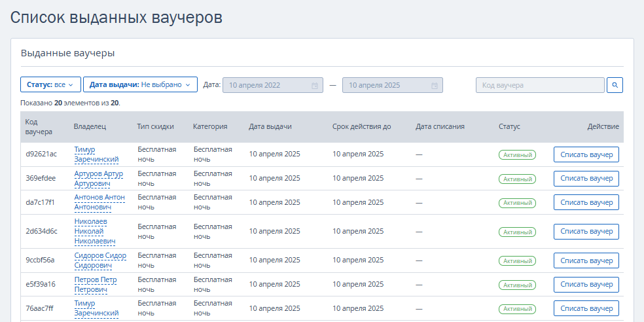
Task: Open owner Артуров Артур Артурович
Action: coord(99,178)
